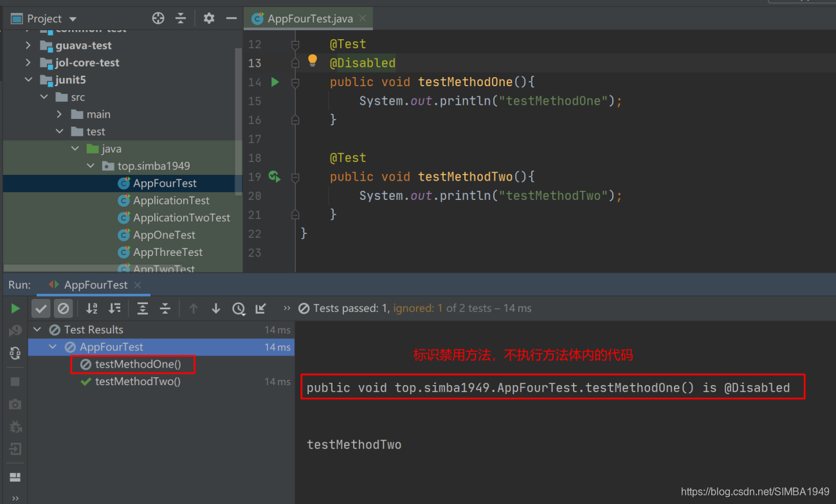836x504 pixels.
Task: Click the bug-shaped coverage icon
Action: tap(15, 426)
